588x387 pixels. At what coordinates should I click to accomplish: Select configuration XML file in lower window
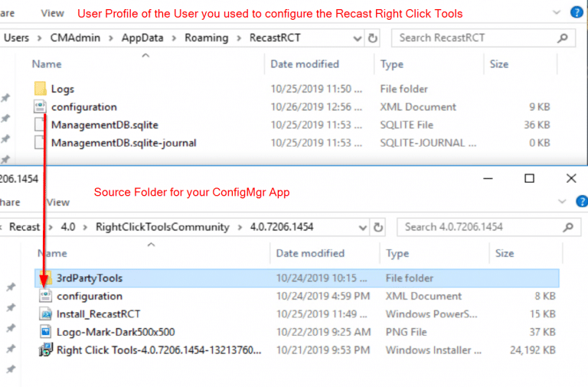point(89,296)
